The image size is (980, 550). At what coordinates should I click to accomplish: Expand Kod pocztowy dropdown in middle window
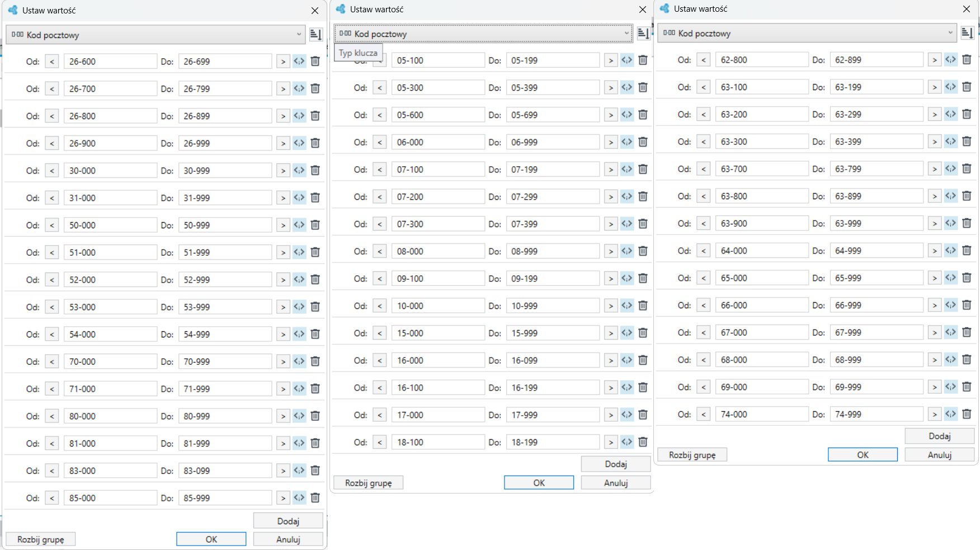pos(484,34)
